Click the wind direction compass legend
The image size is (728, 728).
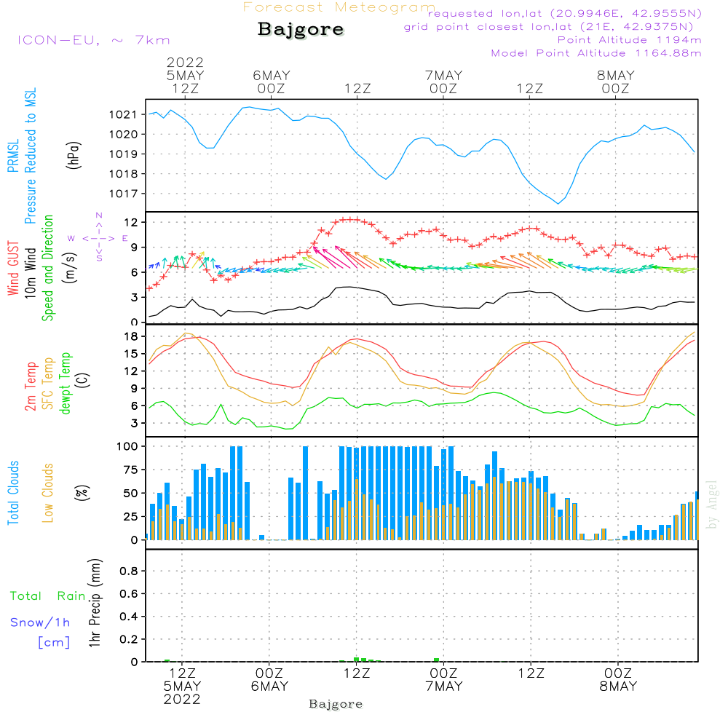click(x=99, y=237)
